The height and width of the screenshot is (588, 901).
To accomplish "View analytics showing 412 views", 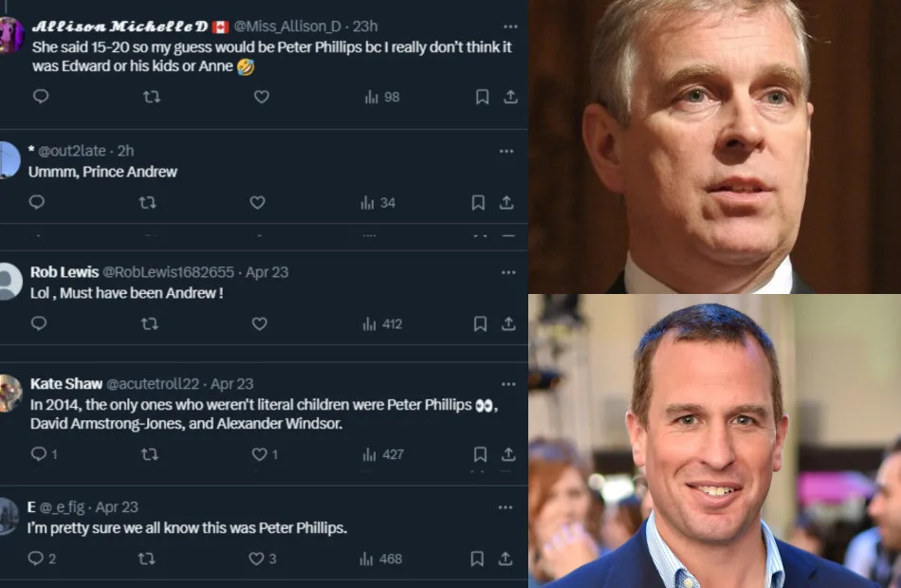I will [382, 324].
